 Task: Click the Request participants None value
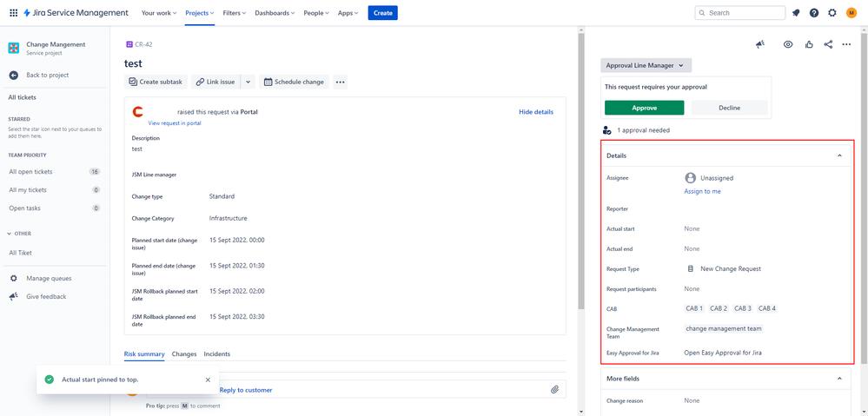click(692, 288)
